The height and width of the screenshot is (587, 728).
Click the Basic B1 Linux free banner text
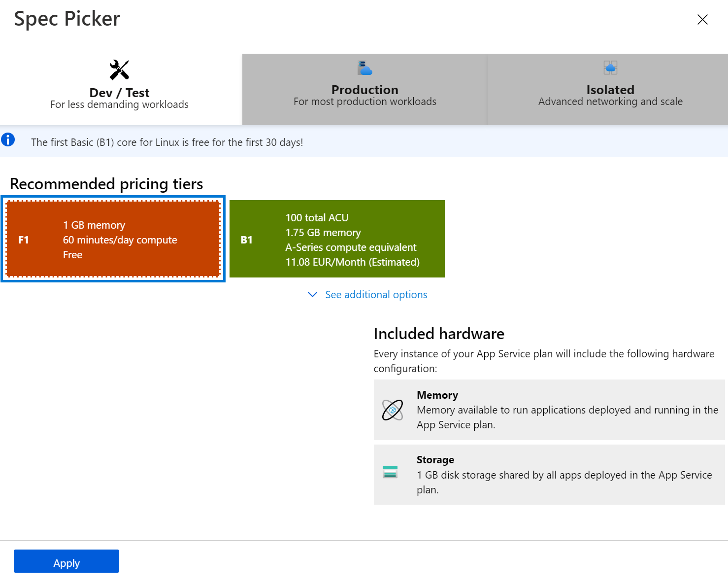pos(167,142)
